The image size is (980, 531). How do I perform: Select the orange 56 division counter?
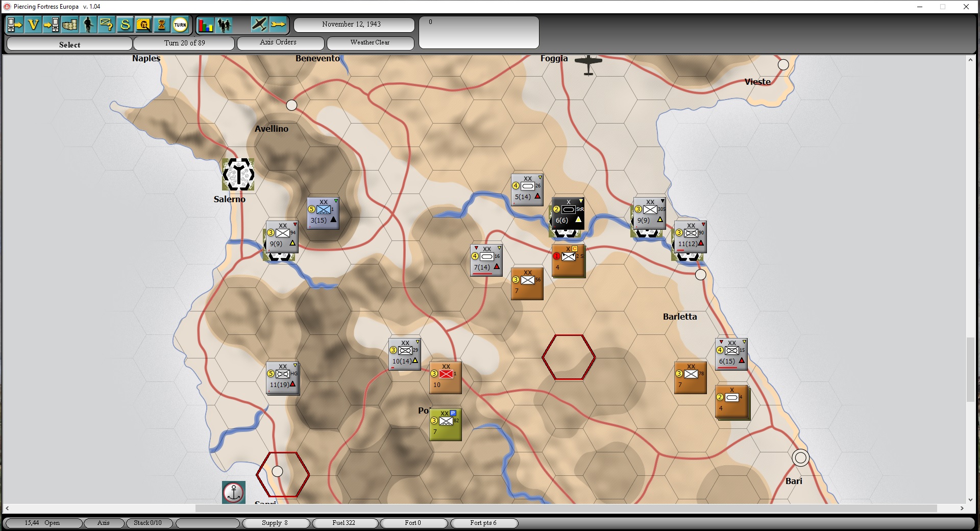527,284
